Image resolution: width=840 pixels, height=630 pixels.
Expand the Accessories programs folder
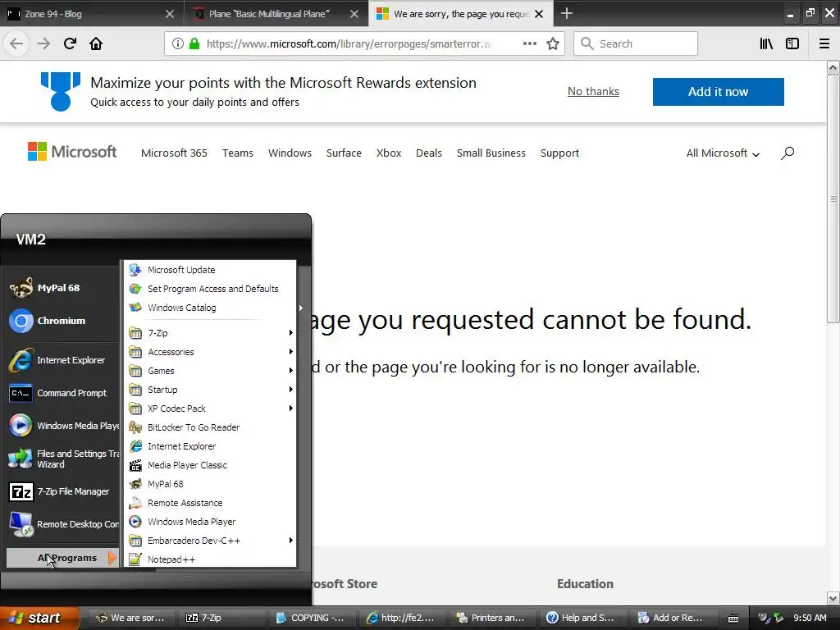coord(210,352)
